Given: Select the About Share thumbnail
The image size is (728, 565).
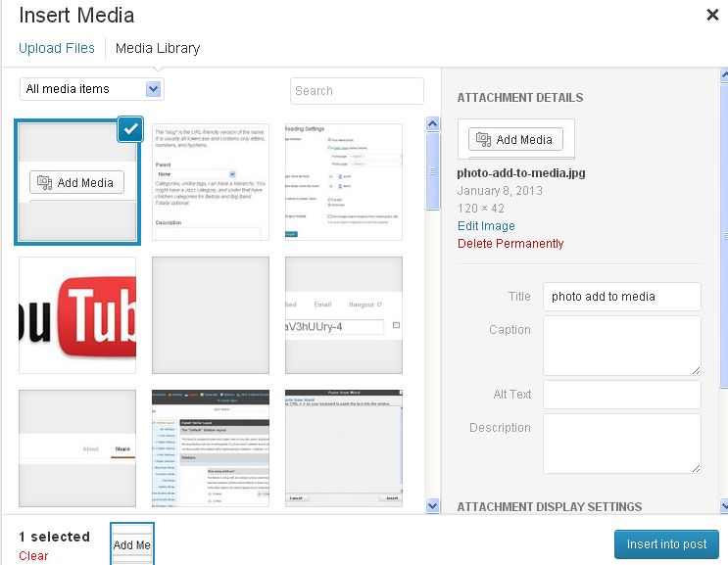Looking at the screenshot, I should [x=77, y=447].
